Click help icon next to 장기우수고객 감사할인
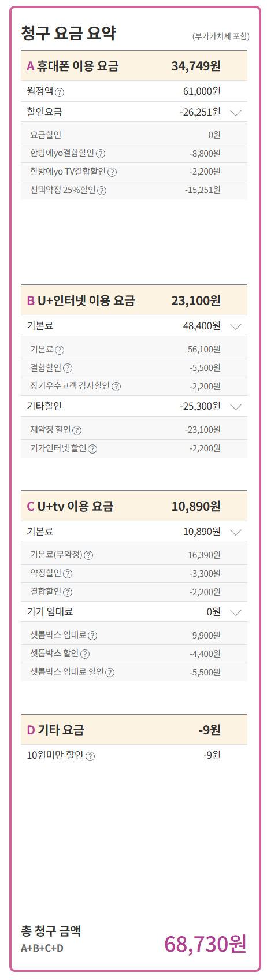This screenshot has width=267, height=980. click(x=116, y=387)
